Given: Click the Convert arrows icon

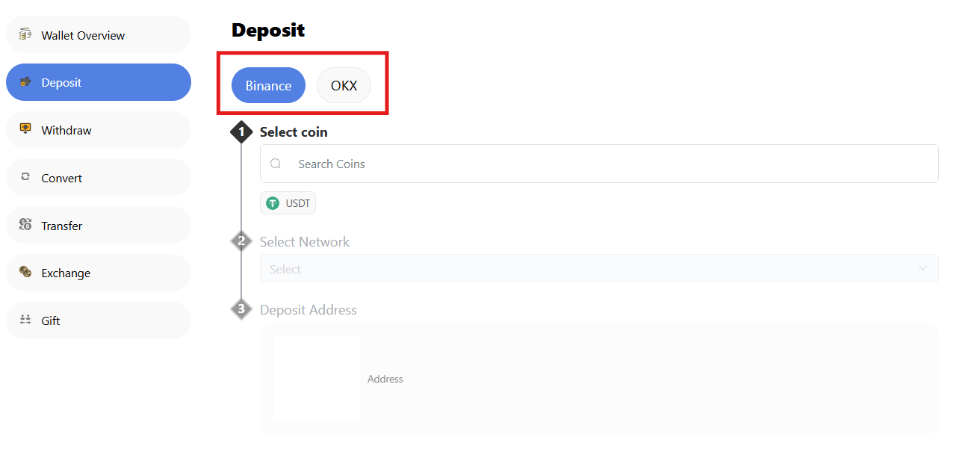Looking at the screenshot, I should tap(25, 177).
